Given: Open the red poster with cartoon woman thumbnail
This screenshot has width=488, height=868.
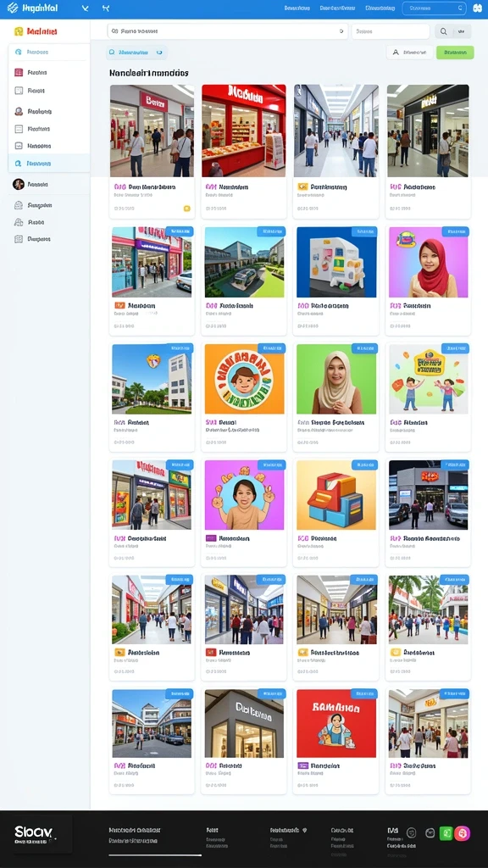Looking at the screenshot, I should click(336, 723).
